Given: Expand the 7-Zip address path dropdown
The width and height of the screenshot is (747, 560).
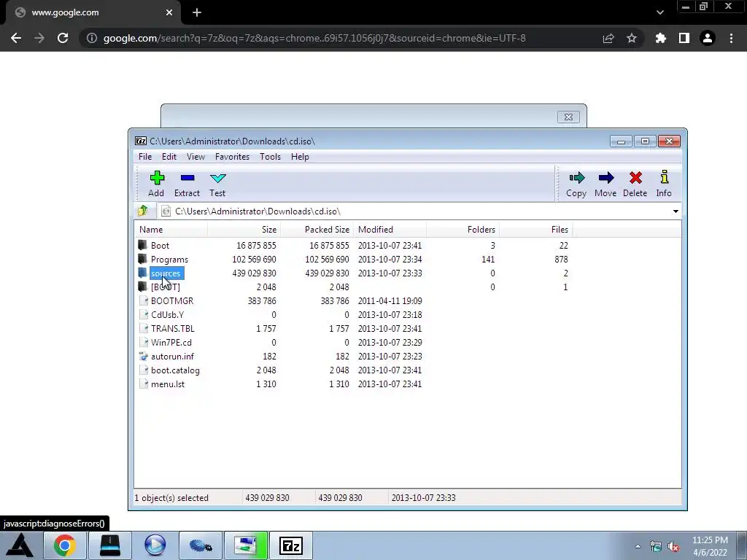Looking at the screenshot, I should coord(676,211).
